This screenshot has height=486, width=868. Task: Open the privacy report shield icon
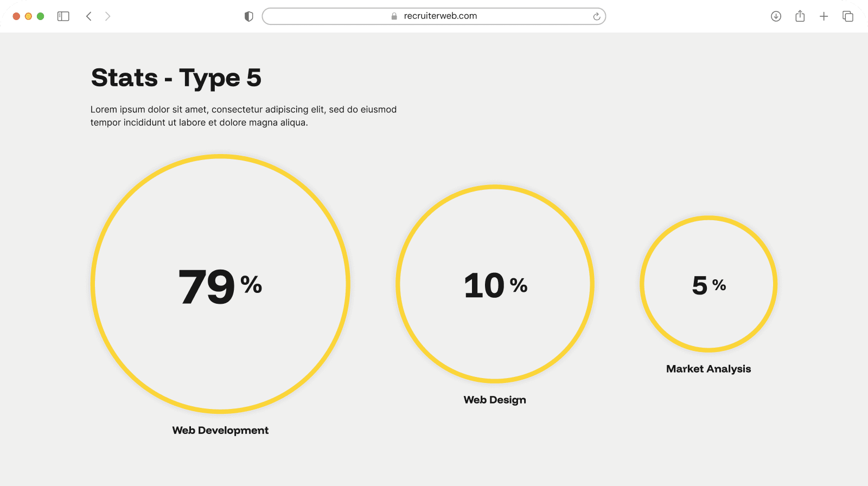[x=249, y=16]
